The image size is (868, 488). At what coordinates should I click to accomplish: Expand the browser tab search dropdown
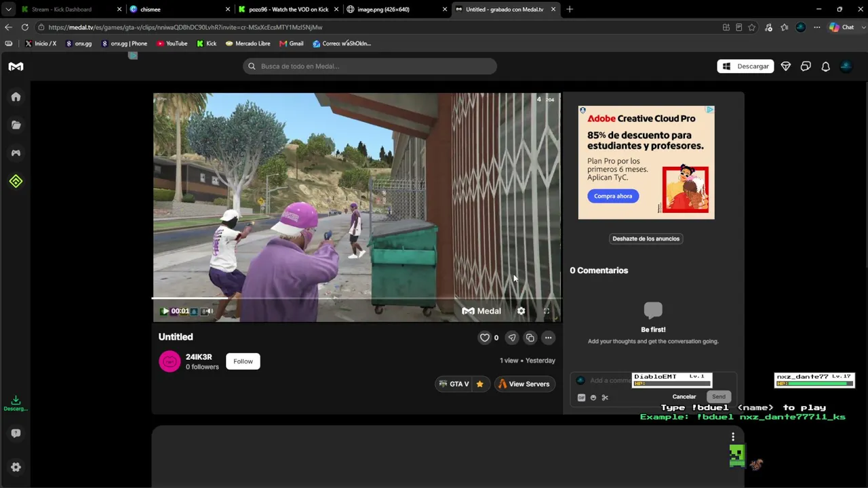pos(8,9)
